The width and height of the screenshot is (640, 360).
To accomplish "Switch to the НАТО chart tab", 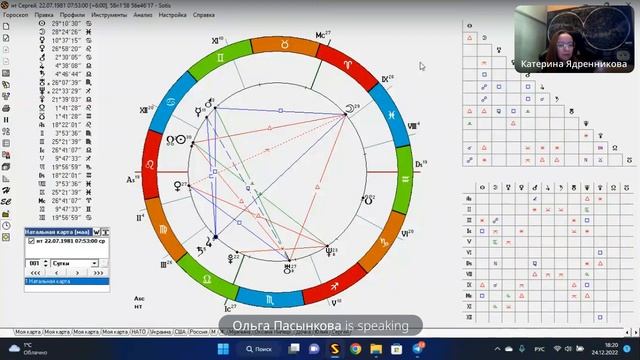I will tap(138, 332).
